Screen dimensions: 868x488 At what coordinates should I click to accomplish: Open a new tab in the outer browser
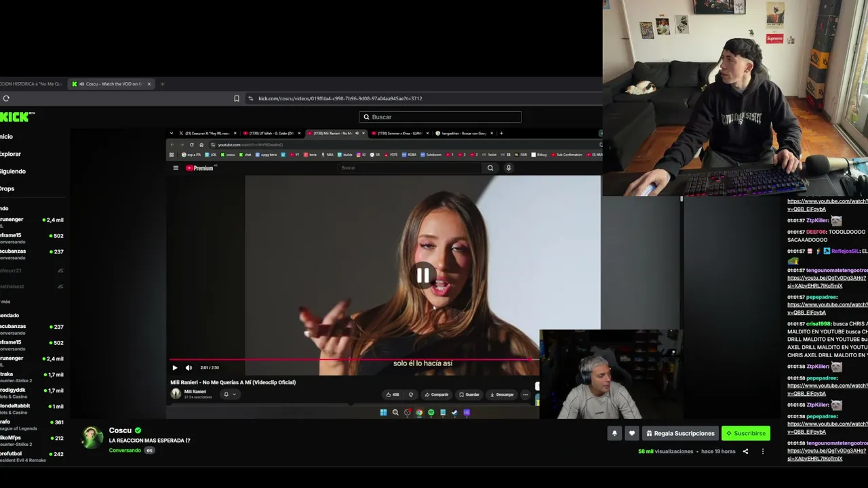(163, 84)
